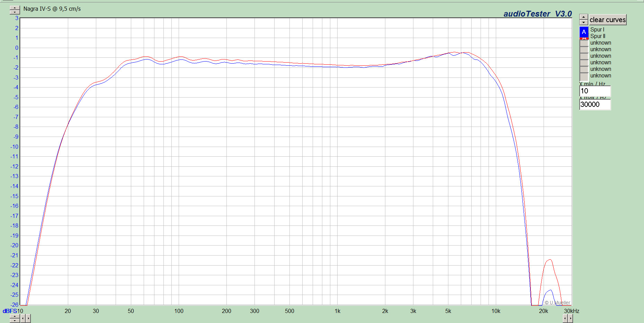The image size is (644, 323).
Task: Click the 1k frequency axis label
Action: click(337, 311)
